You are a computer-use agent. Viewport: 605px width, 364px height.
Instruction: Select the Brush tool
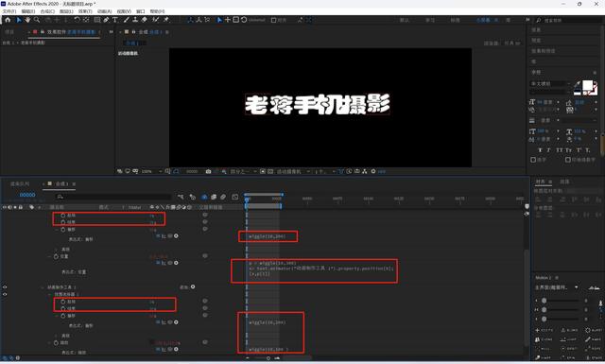pyautogui.click(x=126, y=20)
